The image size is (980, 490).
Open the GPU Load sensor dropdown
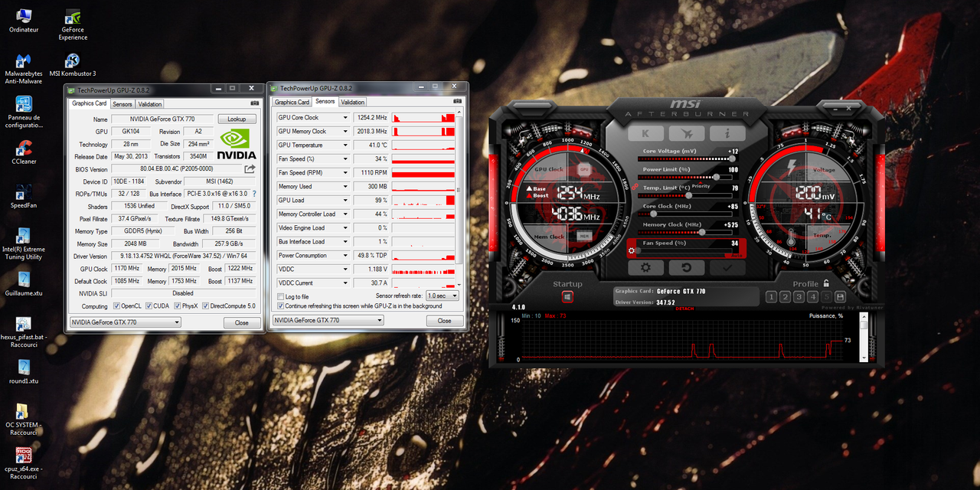tap(345, 200)
